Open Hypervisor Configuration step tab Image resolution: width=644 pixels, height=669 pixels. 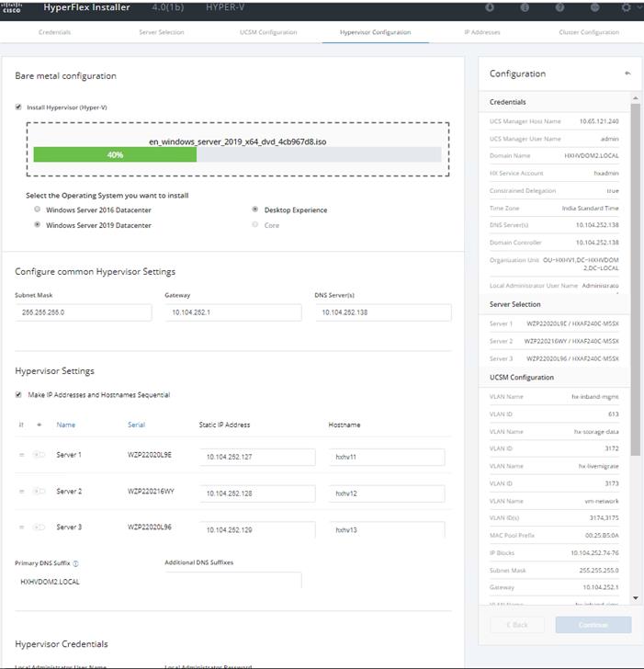coord(376,32)
